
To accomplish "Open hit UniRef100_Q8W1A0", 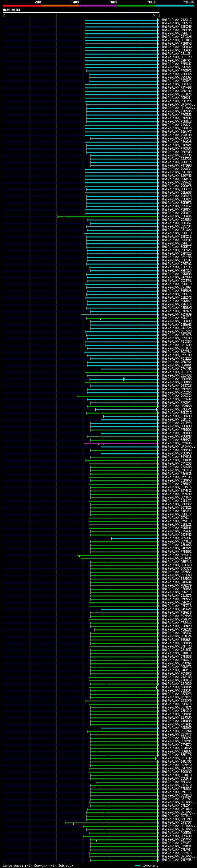I will point(177,91).
